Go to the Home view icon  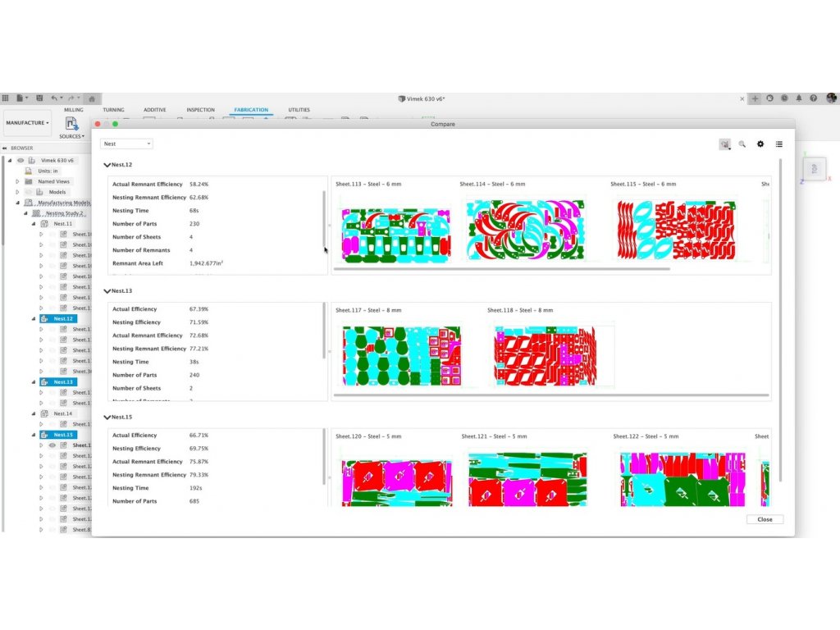click(92, 98)
